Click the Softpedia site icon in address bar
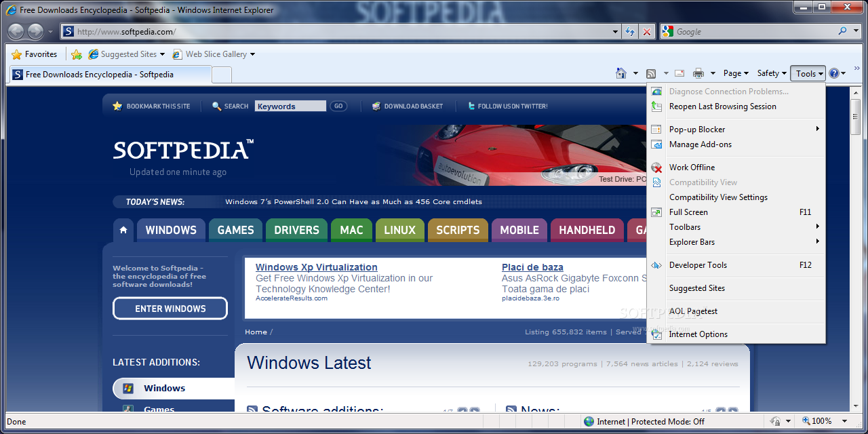The height and width of the screenshot is (434, 868). tap(68, 31)
